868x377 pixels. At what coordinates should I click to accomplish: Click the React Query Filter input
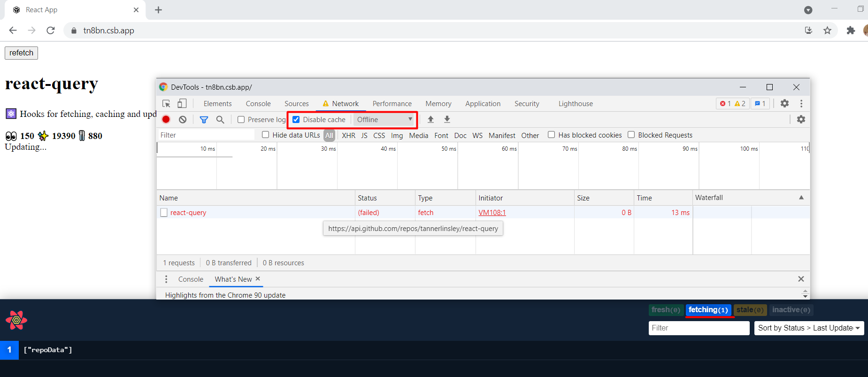699,328
